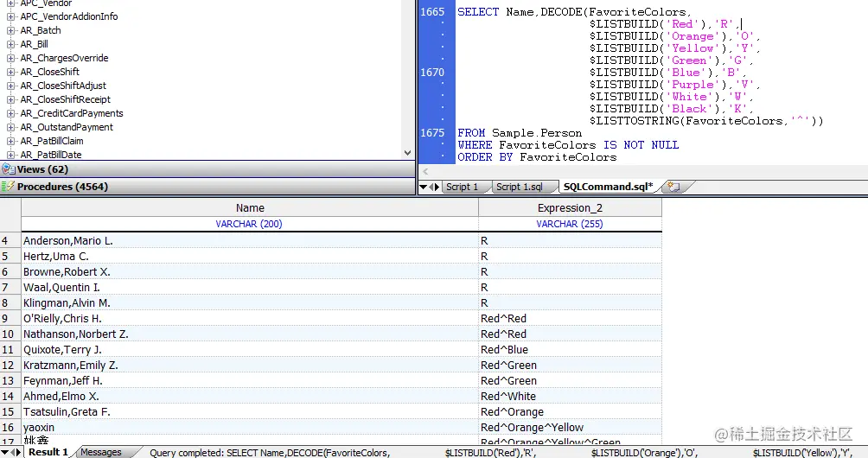Click the table tree scroll-down arrow

click(408, 153)
